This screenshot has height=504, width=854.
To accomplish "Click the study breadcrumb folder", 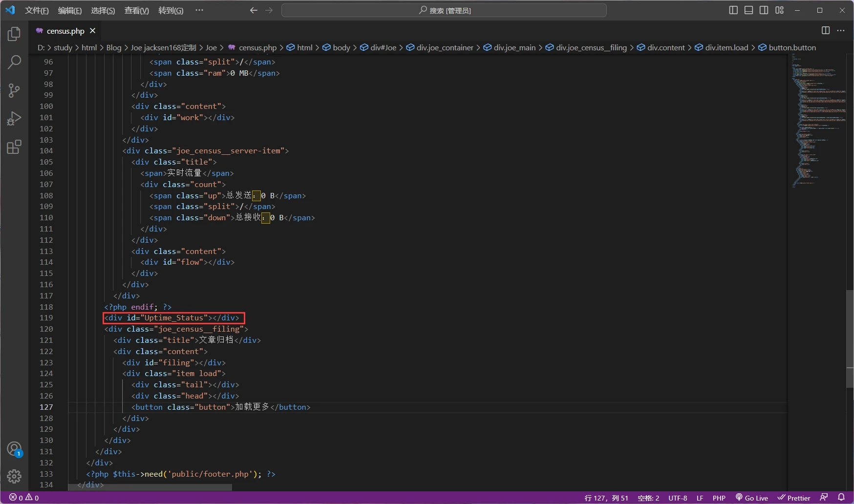I will click(x=63, y=47).
